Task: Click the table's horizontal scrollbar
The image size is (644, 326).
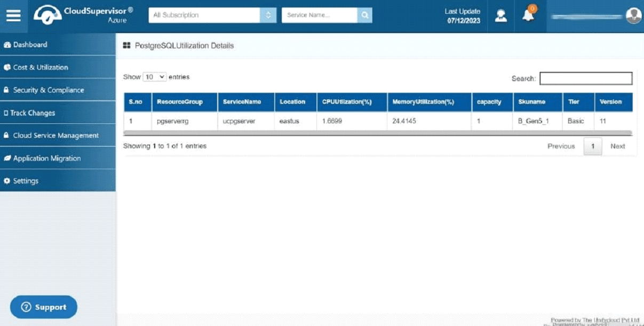Action: click(378, 132)
